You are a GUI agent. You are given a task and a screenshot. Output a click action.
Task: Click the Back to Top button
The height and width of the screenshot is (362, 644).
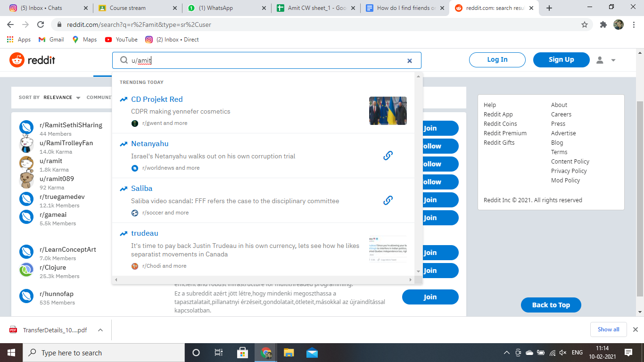coord(551,305)
